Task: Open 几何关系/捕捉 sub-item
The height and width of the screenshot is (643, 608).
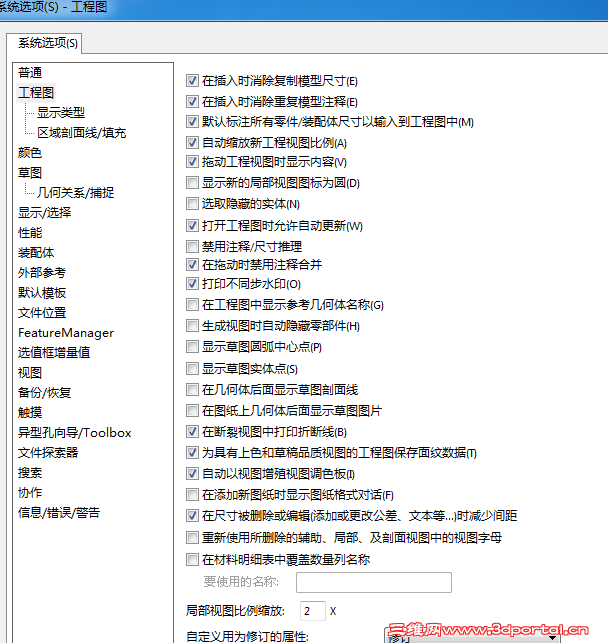Action: tap(75, 192)
